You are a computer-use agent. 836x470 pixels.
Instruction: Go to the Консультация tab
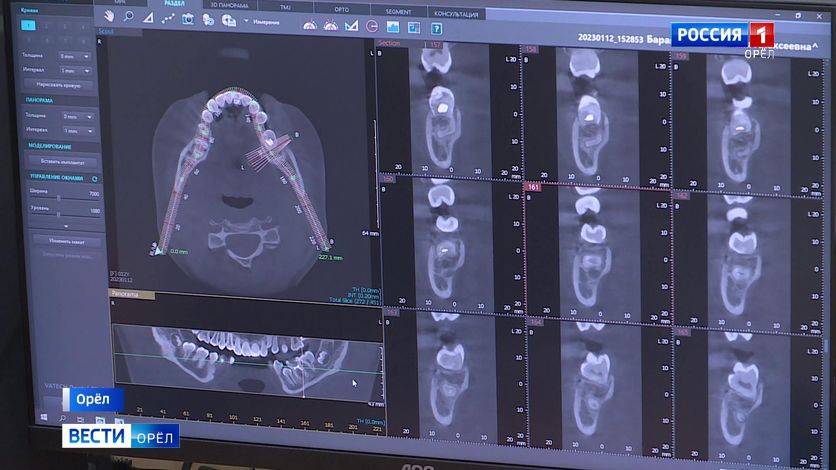[456, 15]
